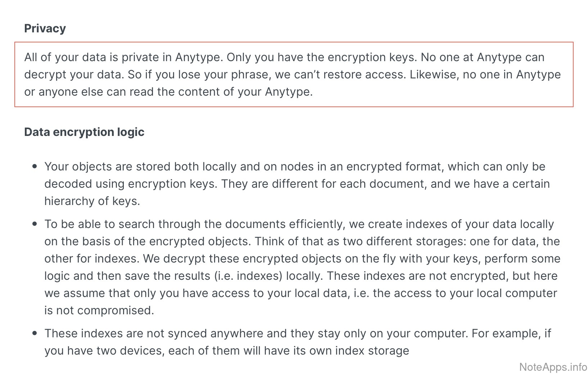The height and width of the screenshot is (374, 588).
Task: Click the first bullet point marker
Action: coord(35,167)
